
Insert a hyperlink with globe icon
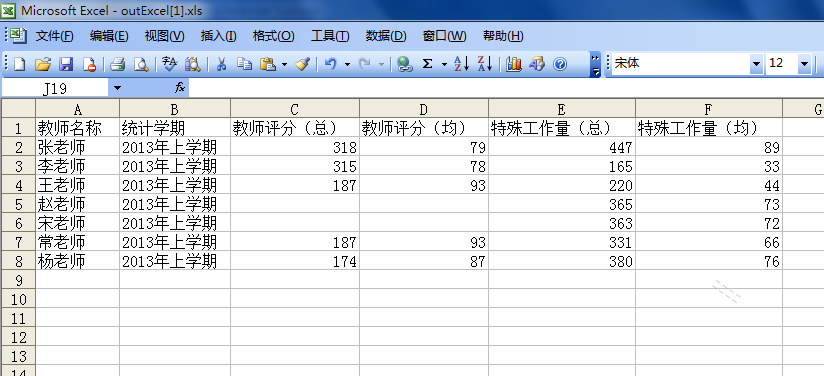point(404,64)
